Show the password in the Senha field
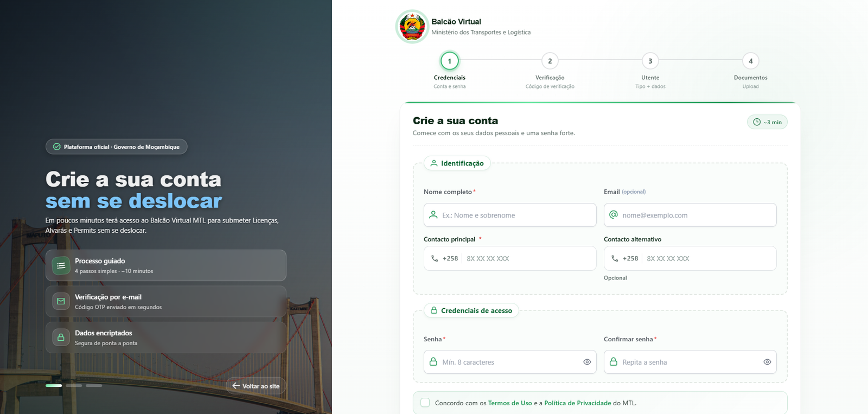This screenshot has width=868, height=414. pos(587,362)
